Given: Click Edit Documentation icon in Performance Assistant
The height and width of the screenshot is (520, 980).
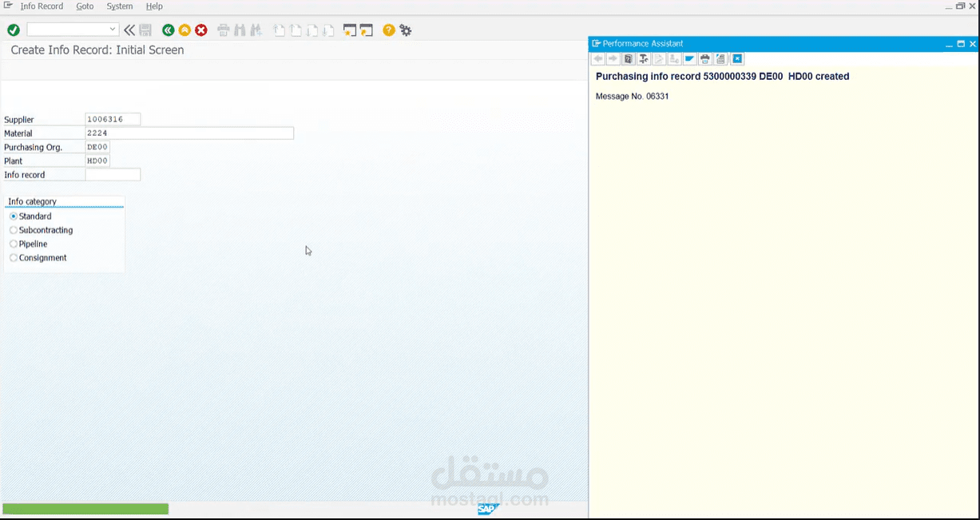Looking at the screenshot, I should (x=659, y=59).
